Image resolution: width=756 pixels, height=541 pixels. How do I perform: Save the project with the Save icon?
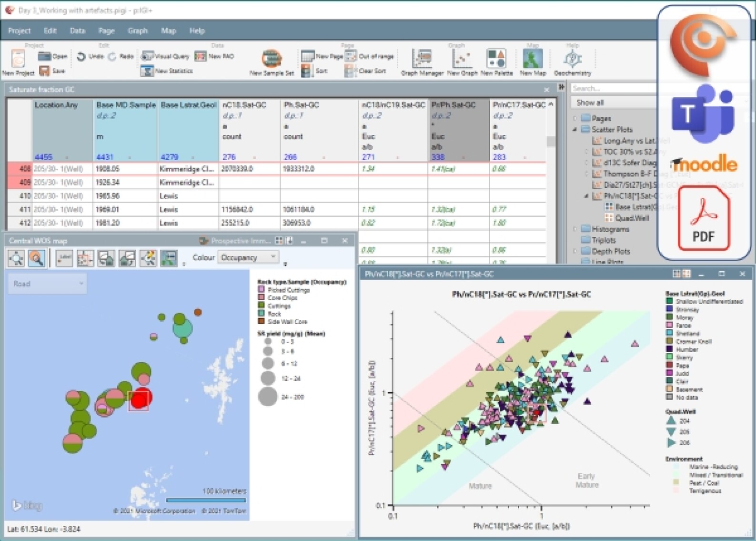44,71
